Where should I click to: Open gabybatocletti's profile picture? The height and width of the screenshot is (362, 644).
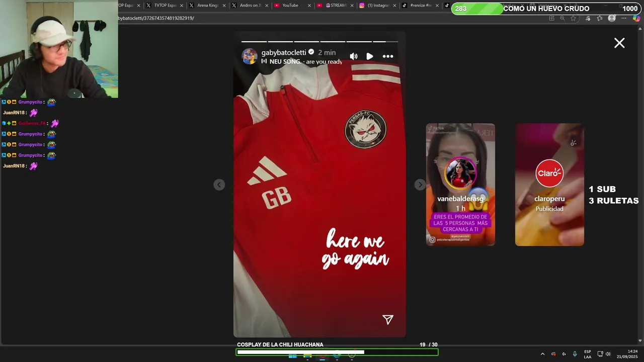(x=250, y=56)
